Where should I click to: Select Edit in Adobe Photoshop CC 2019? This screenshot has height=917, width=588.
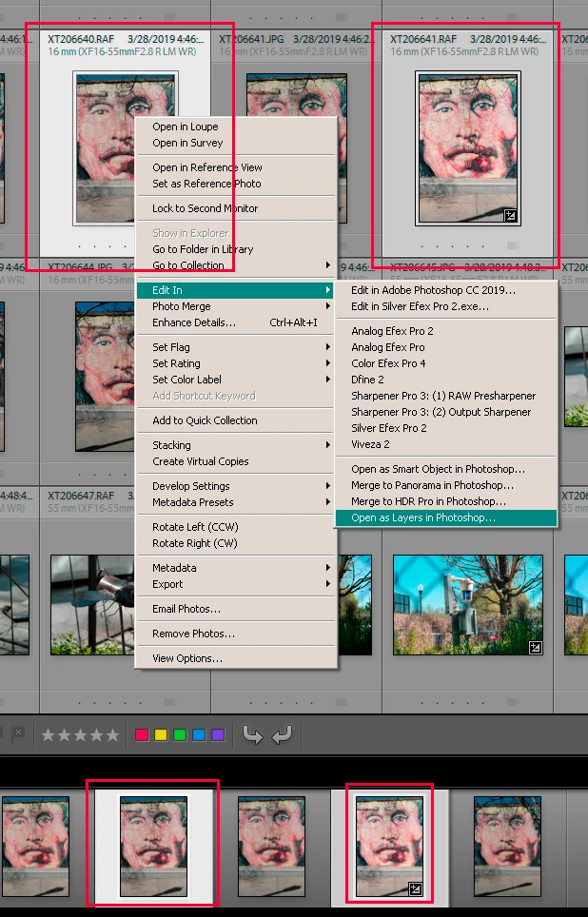(446, 290)
